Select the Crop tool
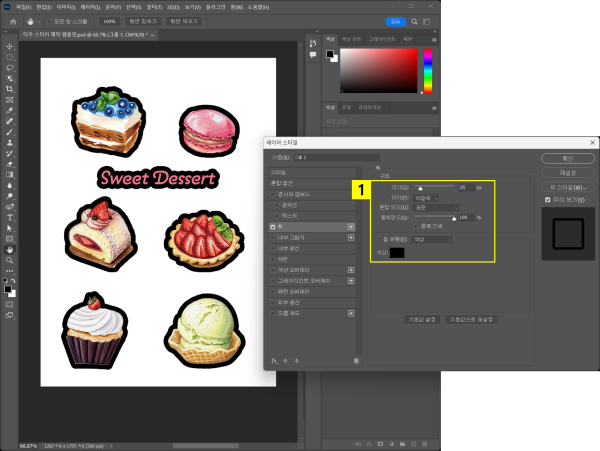The width and height of the screenshot is (600, 451). pyautogui.click(x=10, y=89)
